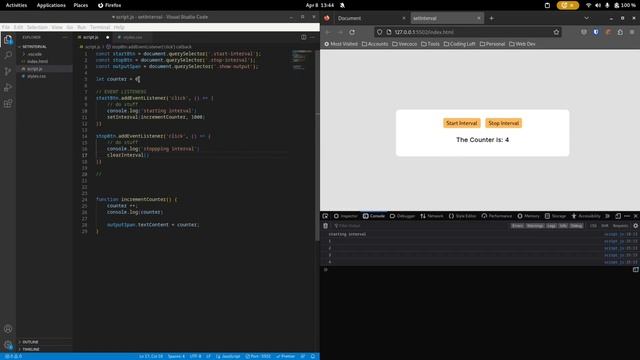The width and height of the screenshot is (640, 360).
Task: Toggle the Info filter in Console
Action: [563, 226]
